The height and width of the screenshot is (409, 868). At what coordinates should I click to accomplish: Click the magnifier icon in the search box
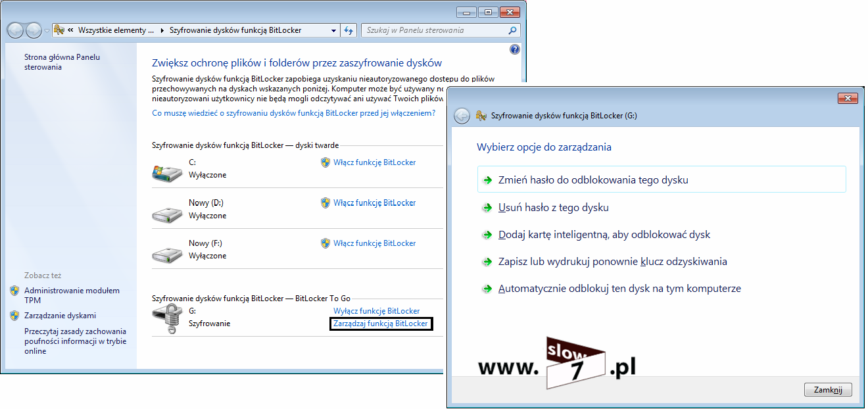click(513, 30)
